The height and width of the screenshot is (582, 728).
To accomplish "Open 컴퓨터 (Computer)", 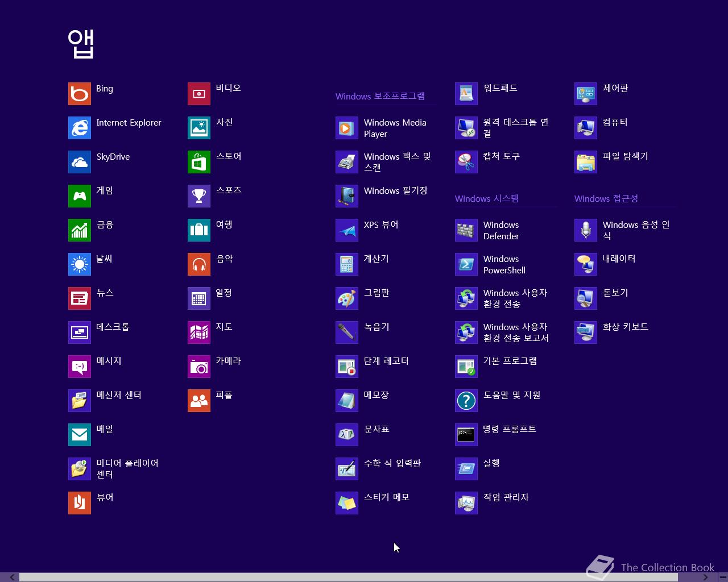I will point(602,128).
